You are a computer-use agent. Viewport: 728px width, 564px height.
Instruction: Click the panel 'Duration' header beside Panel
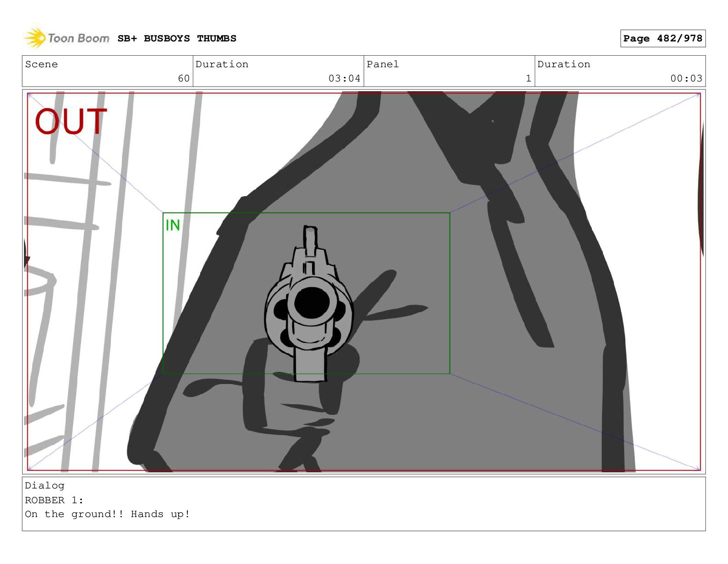(x=564, y=64)
